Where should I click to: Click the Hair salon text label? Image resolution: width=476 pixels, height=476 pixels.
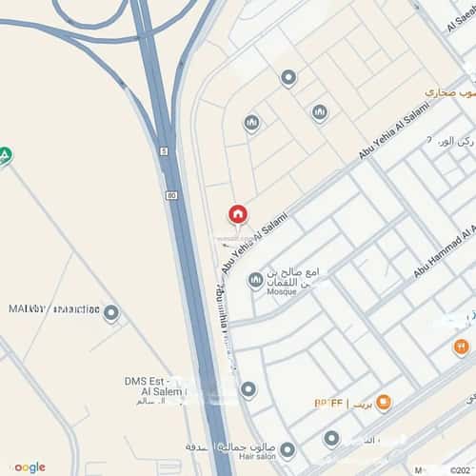click(x=257, y=457)
